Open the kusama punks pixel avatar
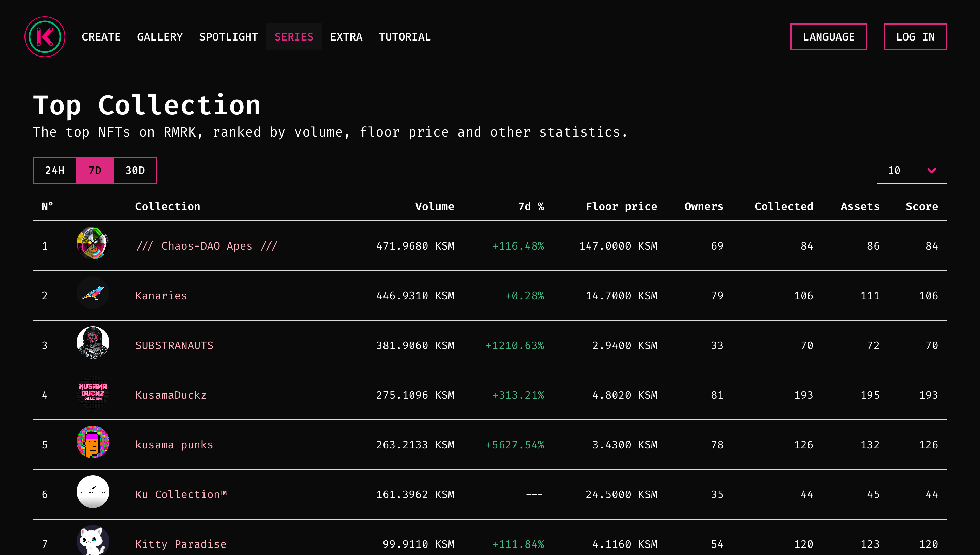This screenshot has height=555, width=980. point(93,442)
